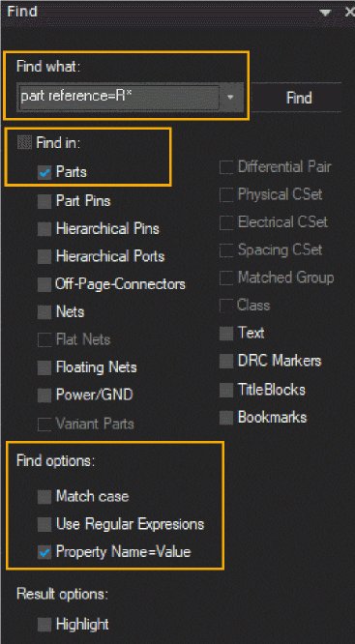Viewport: 355px width, 644px height.
Task: Toggle the Find in select-all checkbox
Action: (x=24, y=143)
